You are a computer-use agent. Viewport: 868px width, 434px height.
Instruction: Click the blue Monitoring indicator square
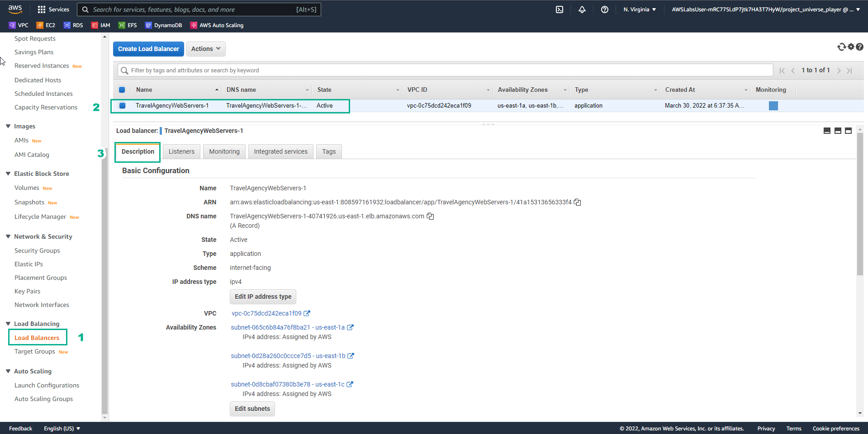[x=773, y=106]
